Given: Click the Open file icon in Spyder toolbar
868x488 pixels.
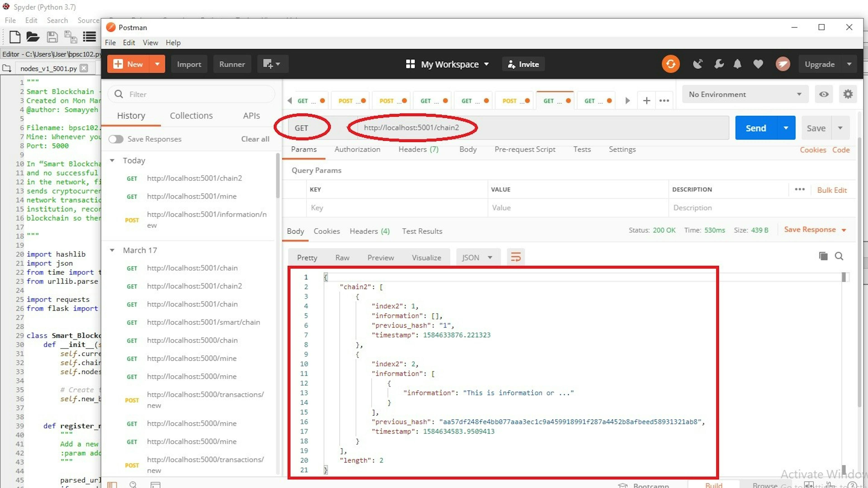Looking at the screenshot, I should pyautogui.click(x=33, y=37).
